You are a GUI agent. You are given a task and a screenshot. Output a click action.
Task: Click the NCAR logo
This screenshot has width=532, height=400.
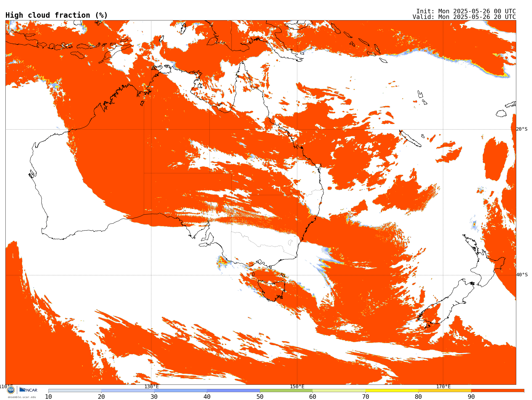(x=28, y=390)
